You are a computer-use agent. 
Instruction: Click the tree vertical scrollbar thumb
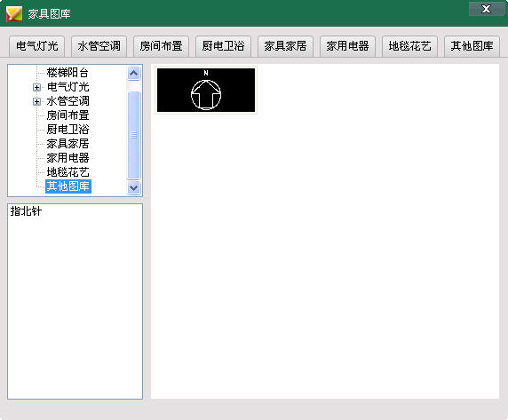pyautogui.click(x=134, y=135)
